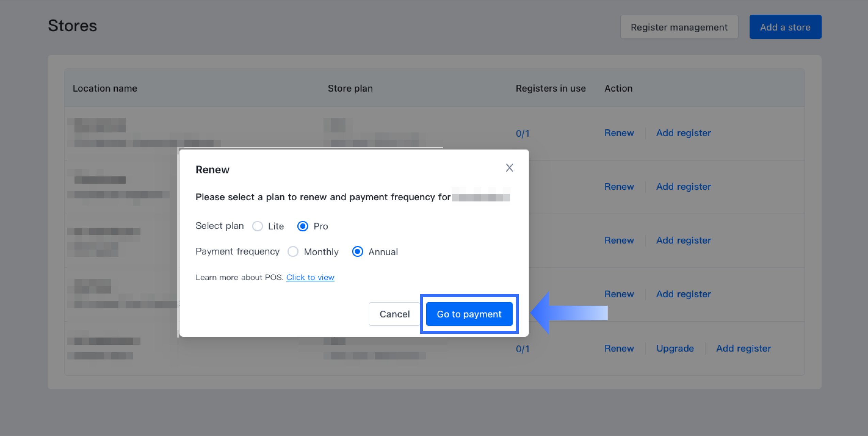The width and height of the screenshot is (868, 436).
Task: Select the Pro plan radio button
Action: pyautogui.click(x=303, y=226)
